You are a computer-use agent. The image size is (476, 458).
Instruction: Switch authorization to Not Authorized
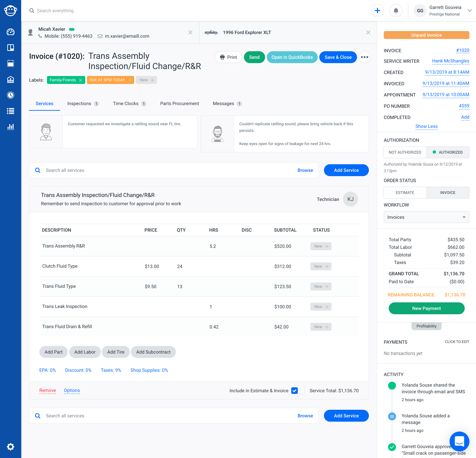[x=405, y=152]
